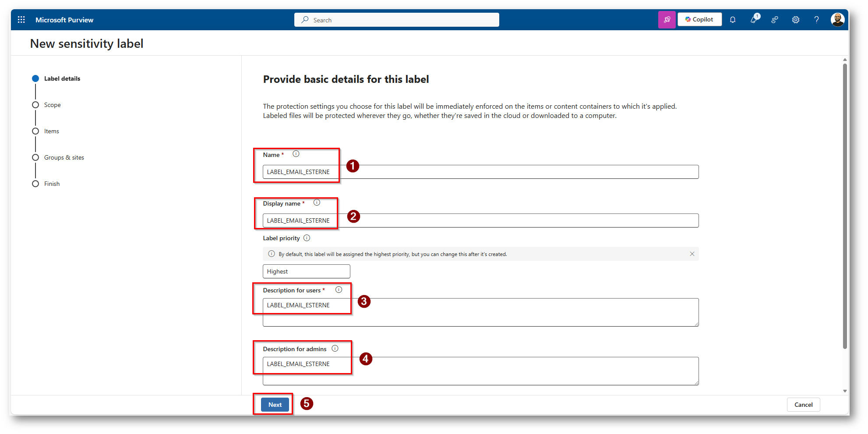This screenshot has height=434, width=868.
Task: Click into the Name input field
Action: coord(480,172)
